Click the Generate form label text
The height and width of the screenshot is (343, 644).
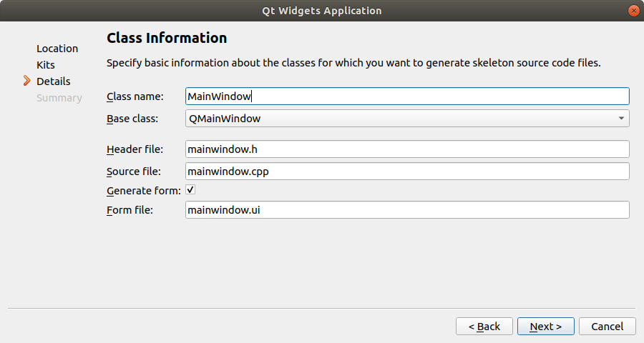[x=143, y=191]
